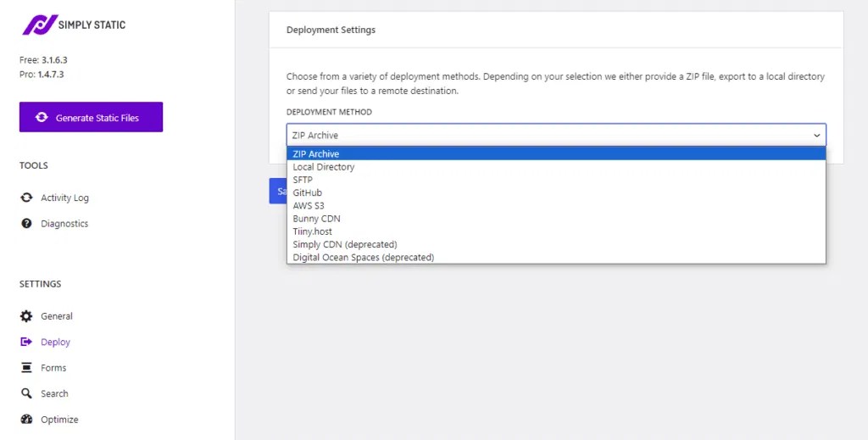Click the General gear icon
The height and width of the screenshot is (440, 868).
26,316
